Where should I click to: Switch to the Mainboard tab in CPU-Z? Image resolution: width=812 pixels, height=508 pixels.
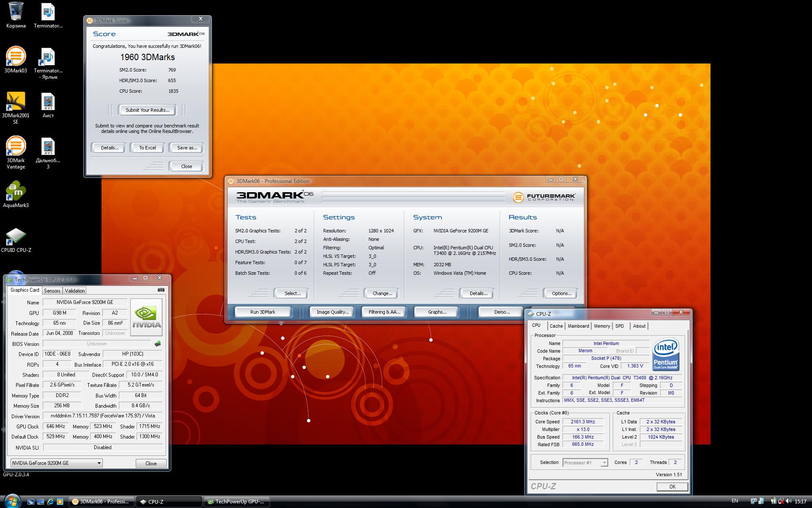[x=578, y=326]
